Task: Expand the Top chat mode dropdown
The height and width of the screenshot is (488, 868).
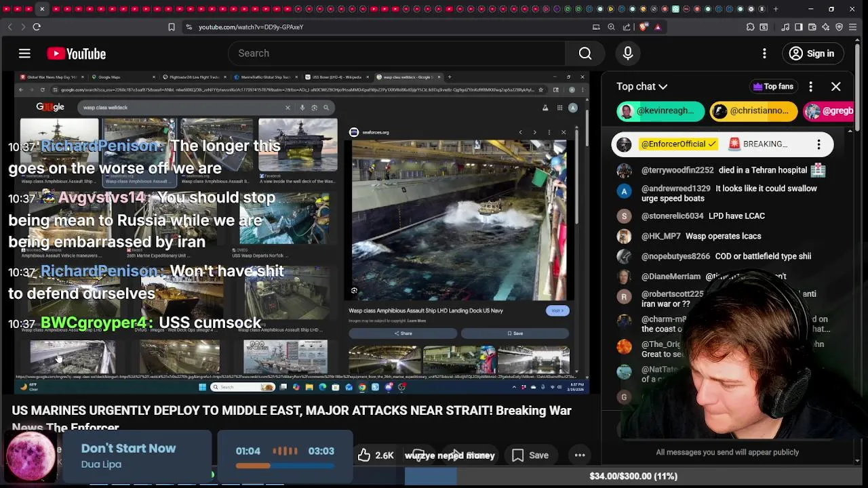Action: (642, 86)
